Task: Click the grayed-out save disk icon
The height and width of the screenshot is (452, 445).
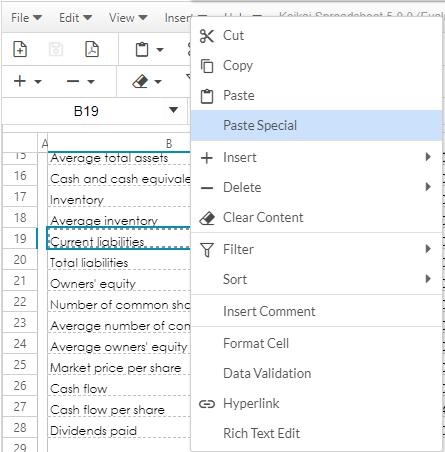Action: tap(56, 49)
